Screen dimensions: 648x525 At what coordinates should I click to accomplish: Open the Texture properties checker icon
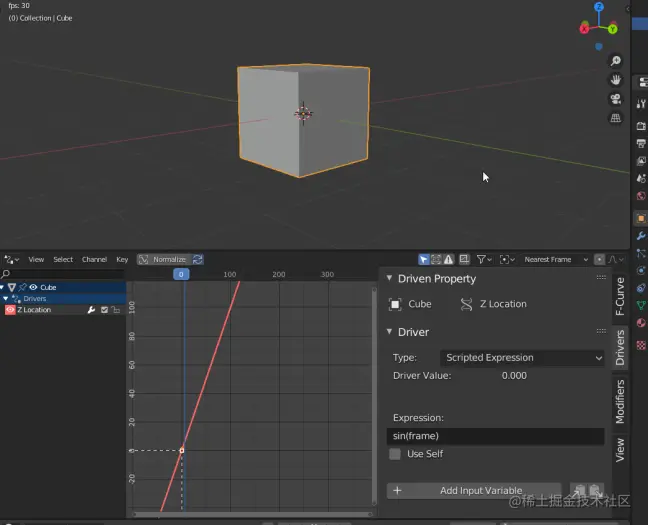[641, 345]
